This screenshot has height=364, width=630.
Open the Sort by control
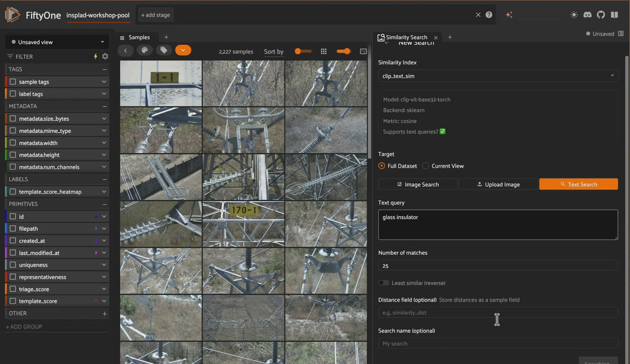tap(274, 51)
